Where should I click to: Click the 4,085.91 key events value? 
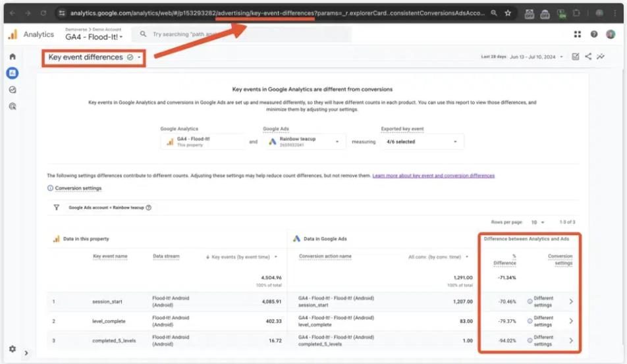pos(272,301)
